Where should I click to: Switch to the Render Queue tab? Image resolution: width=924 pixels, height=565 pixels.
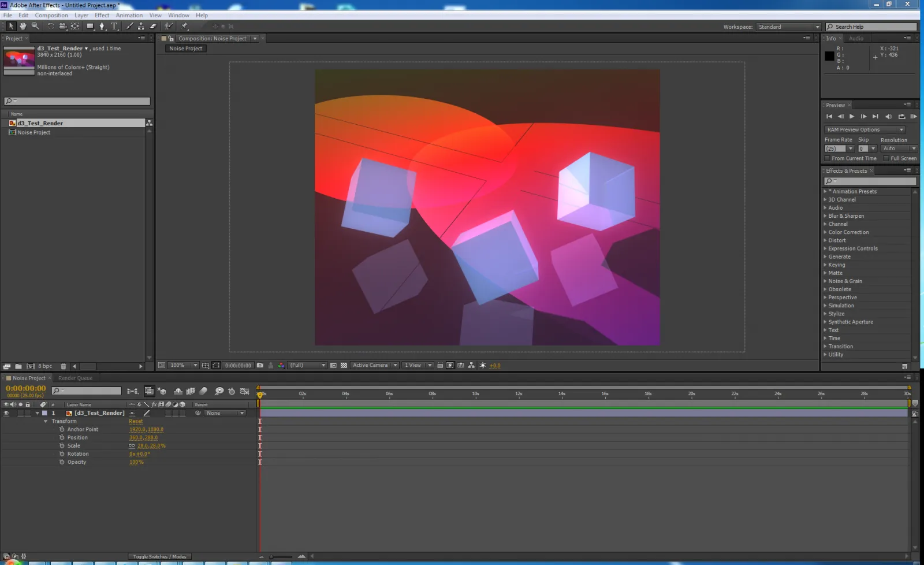click(x=75, y=378)
